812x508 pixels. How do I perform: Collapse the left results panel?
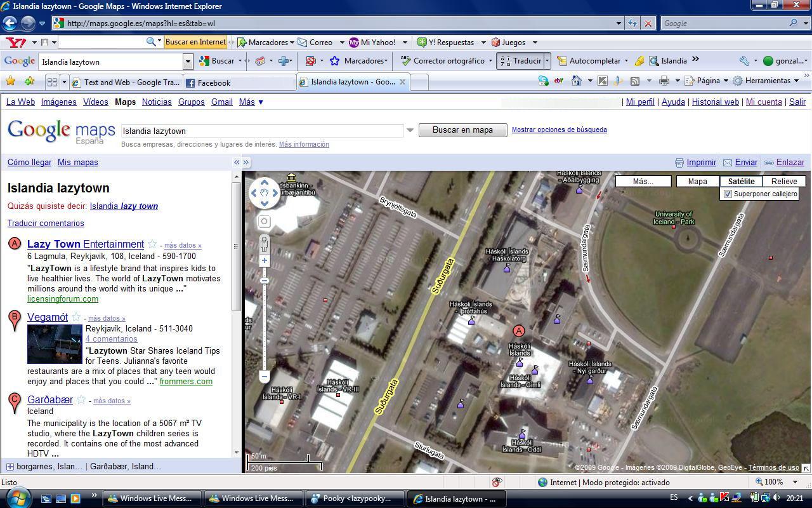point(237,163)
